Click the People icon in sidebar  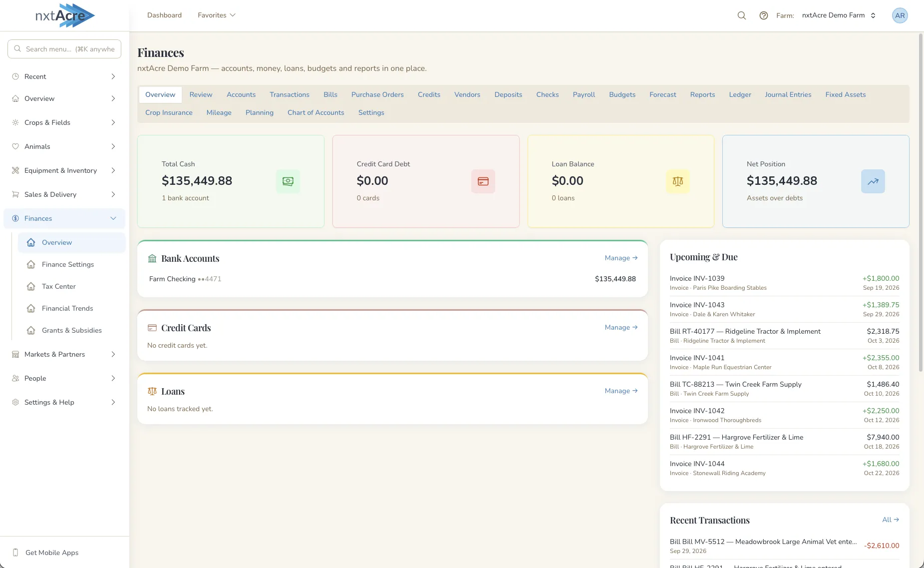[15, 378]
